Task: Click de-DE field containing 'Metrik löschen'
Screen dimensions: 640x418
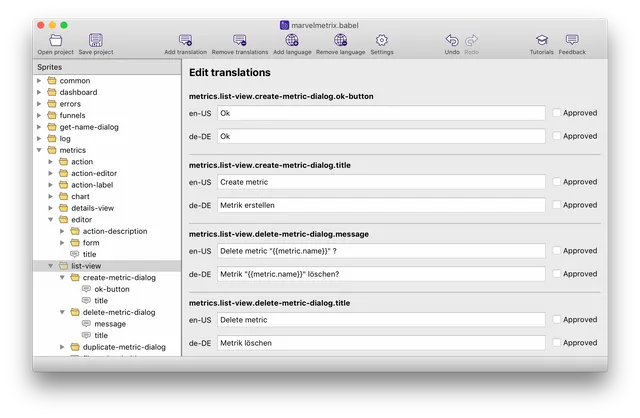Action: point(381,342)
